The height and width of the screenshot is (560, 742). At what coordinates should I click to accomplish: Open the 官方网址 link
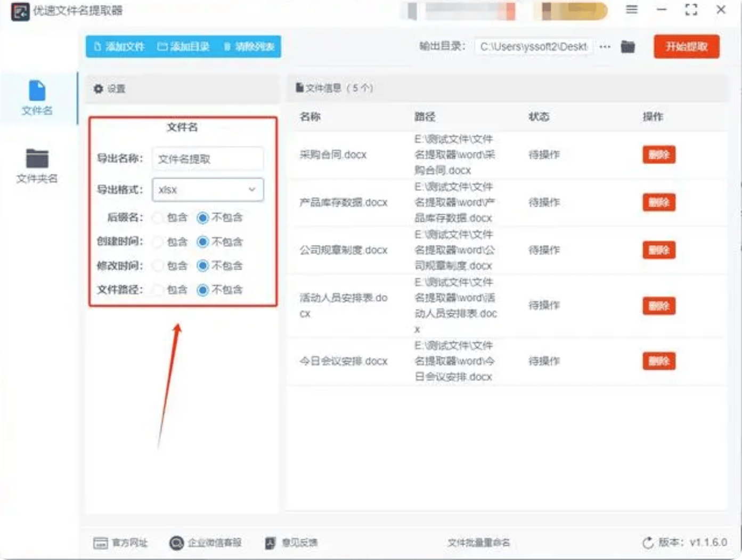coord(120,543)
